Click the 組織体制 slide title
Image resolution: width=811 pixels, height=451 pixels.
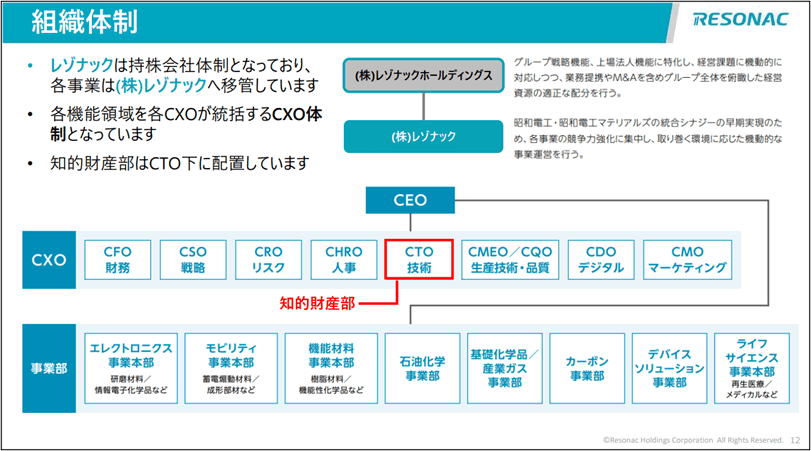point(84,20)
